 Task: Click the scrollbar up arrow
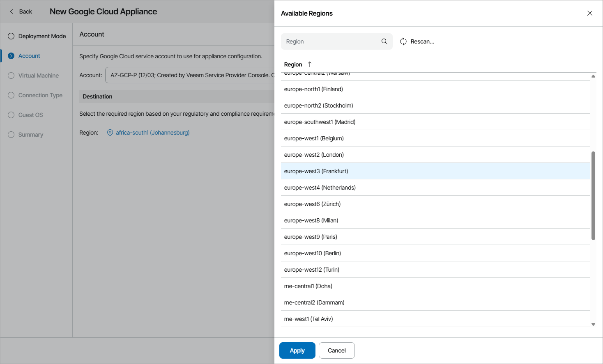(593, 76)
